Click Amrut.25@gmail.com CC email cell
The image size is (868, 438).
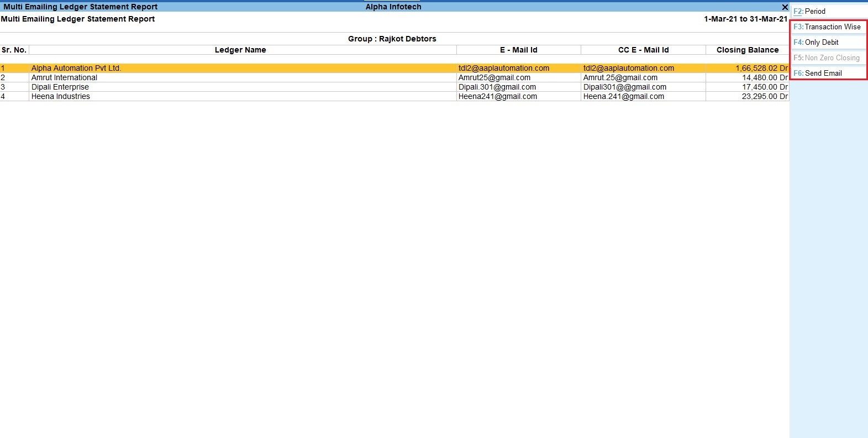coord(620,77)
